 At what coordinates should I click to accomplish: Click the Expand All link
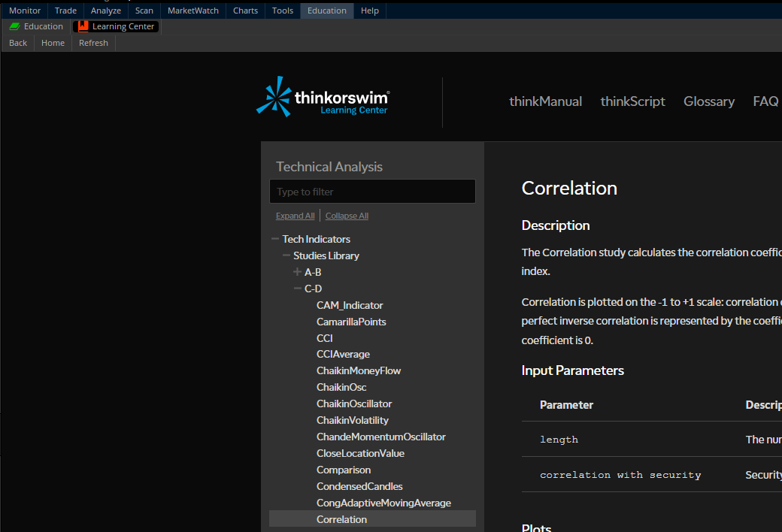click(x=295, y=216)
